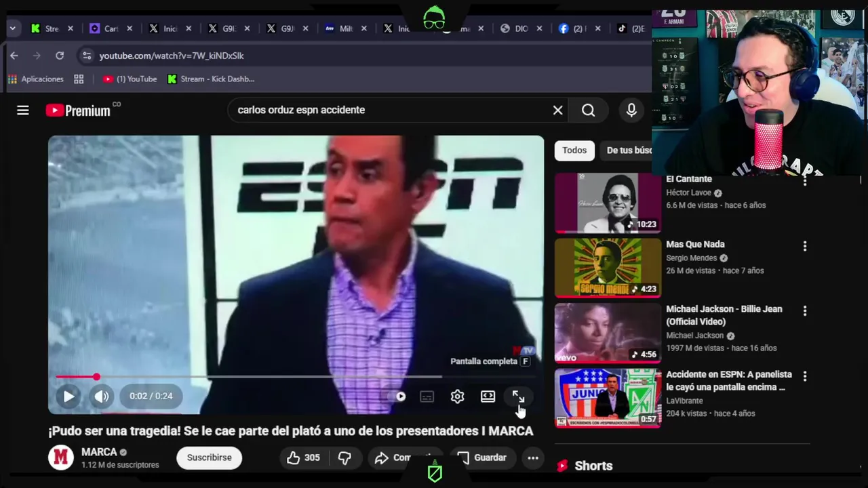Subscribe with the Suscribirse button
868x488 pixels.
(x=209, y=457)
